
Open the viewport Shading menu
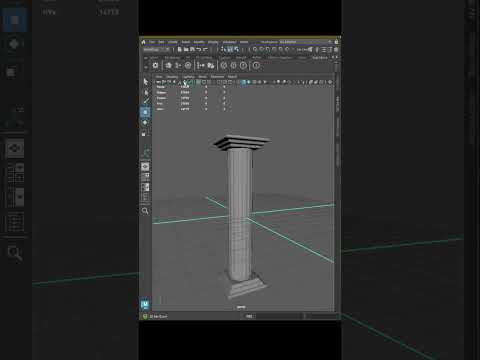point(172,77)
